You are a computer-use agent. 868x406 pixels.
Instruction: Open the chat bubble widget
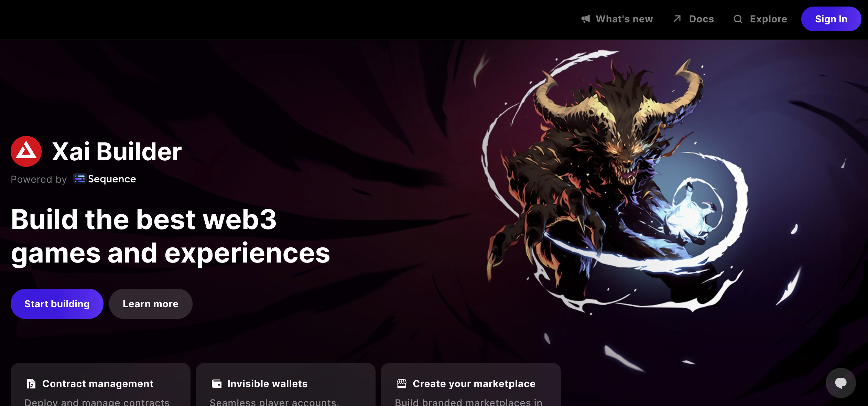(x=840, y=383)
